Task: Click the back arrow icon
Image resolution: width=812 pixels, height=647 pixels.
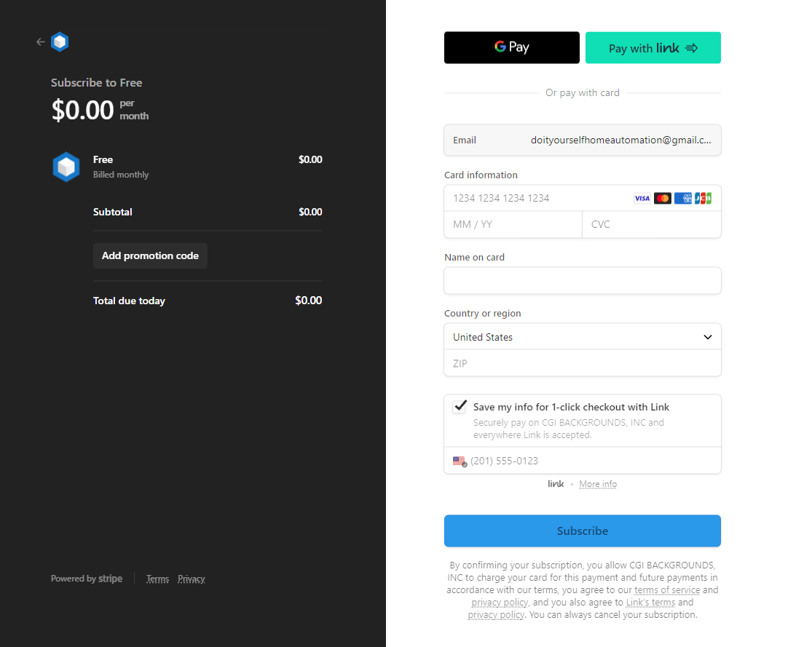Action: [41, 42]
